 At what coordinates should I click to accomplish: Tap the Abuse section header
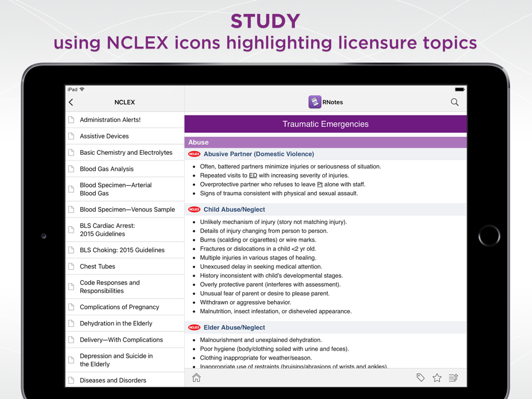pyautogui.click(x=326, y=143)
